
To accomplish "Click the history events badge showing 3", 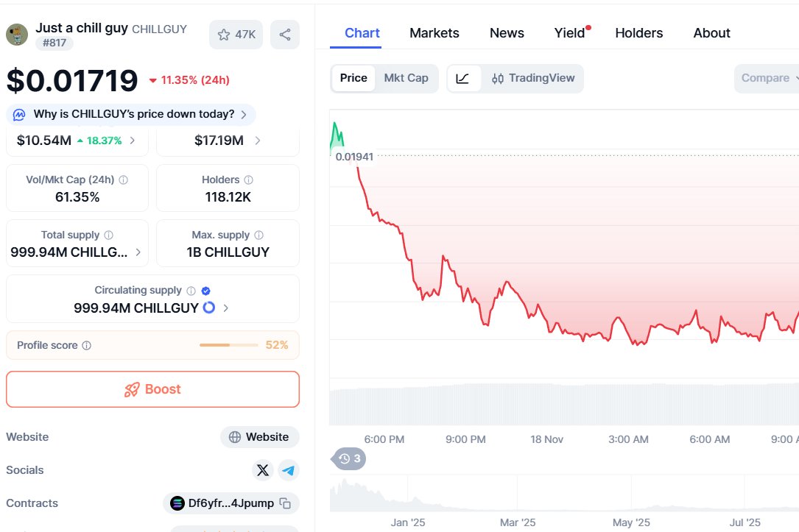I will pos(350,458).
